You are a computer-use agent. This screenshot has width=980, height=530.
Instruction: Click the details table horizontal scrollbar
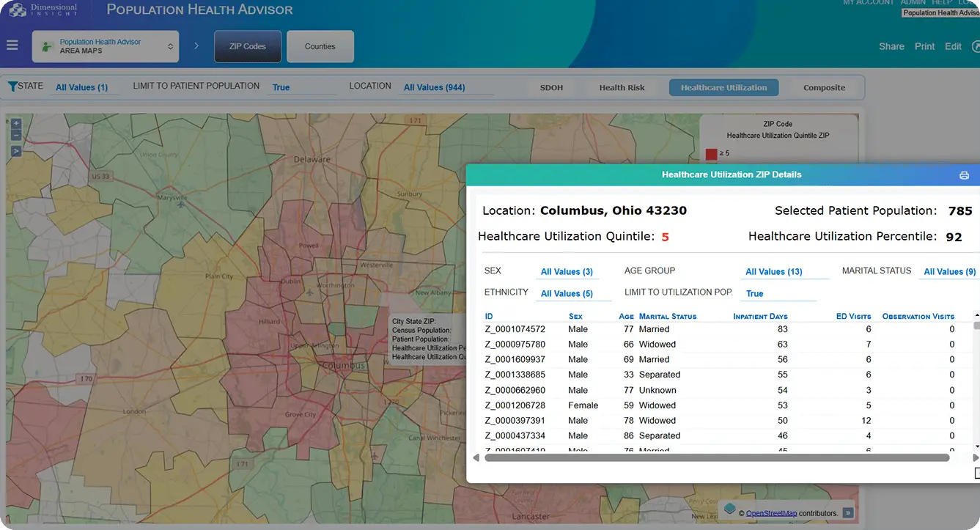point(716,457)
